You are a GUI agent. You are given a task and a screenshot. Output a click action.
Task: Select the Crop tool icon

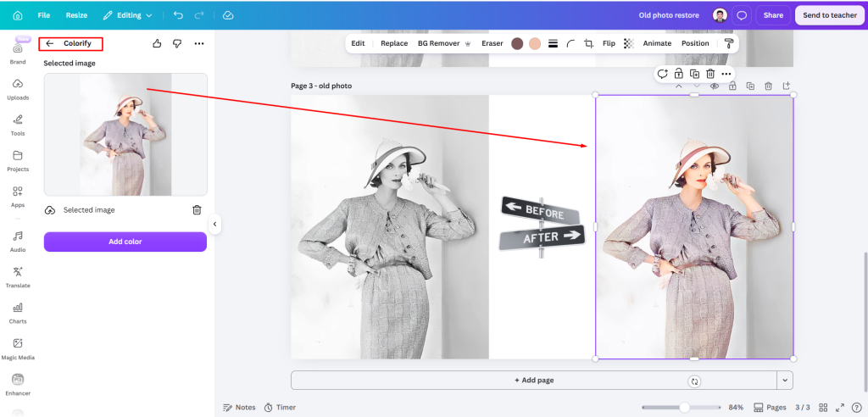[x=589, y=44]
